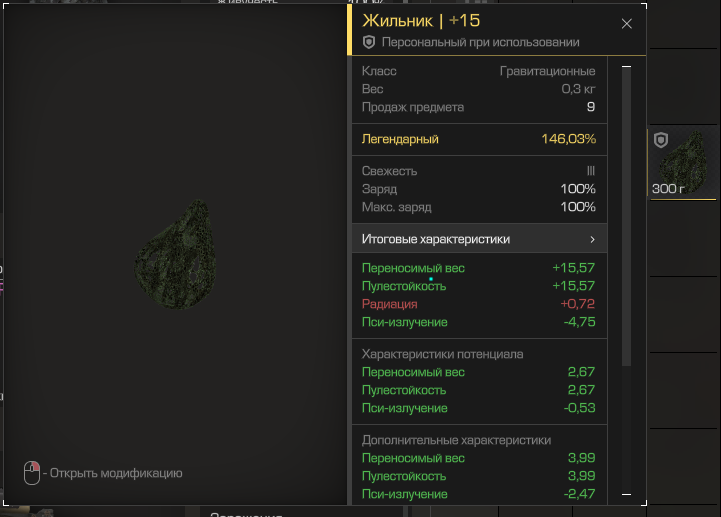This screenshot has height=517, width=721.
Task: Click the chevron arrow on Итоговые характеристики
Action: pyautogui.click(x=592, y=240)
